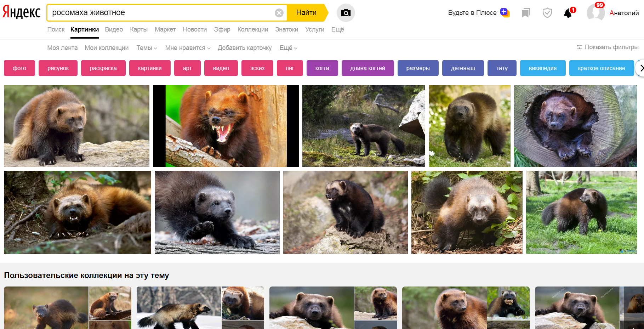The image size is (644, 329).
Task: Open the Ещё dropdown beside Добавить карточку
Action: pos(288,48)
